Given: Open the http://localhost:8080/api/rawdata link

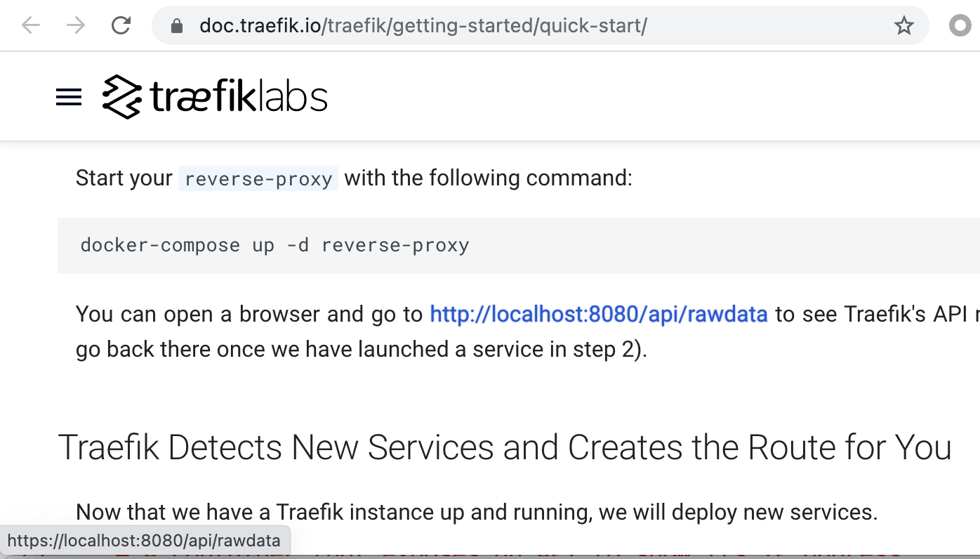Looking at the screenshot, I should (599, 314).
